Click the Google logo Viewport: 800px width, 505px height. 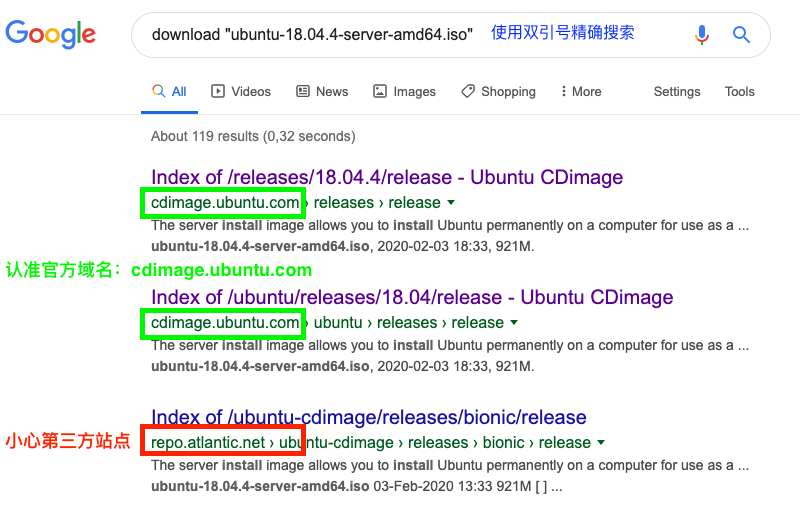click(x=51, y=34)
